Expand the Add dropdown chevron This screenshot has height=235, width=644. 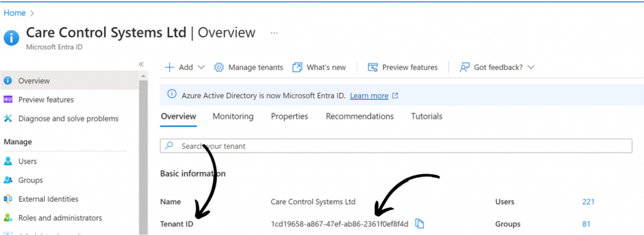click(x=201, y=67)
